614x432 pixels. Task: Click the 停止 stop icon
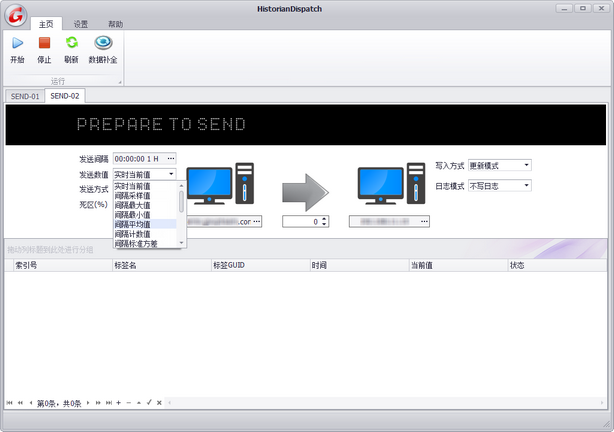click(44, 43)
